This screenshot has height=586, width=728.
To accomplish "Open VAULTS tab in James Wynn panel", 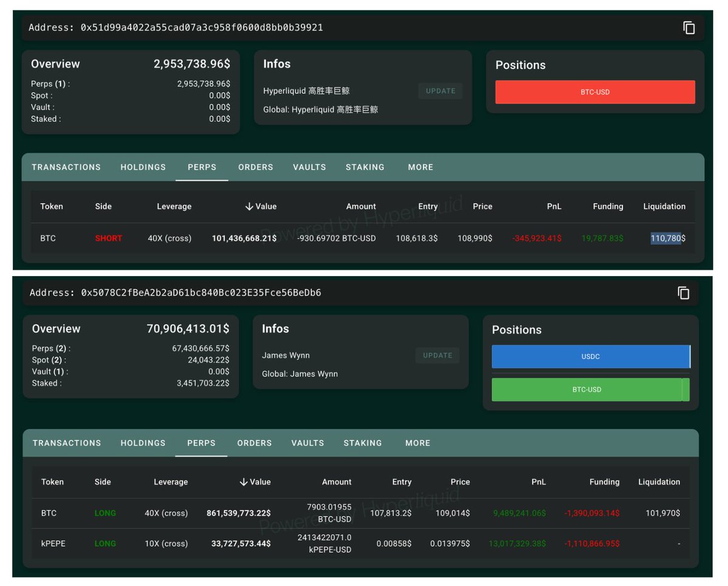I will [x=308, y=443].
